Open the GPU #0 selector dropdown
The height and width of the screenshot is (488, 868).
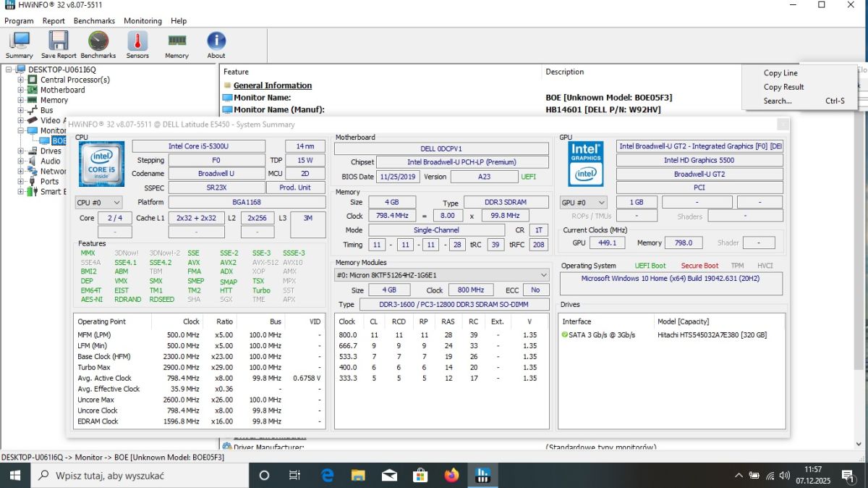tap(583, 203)
